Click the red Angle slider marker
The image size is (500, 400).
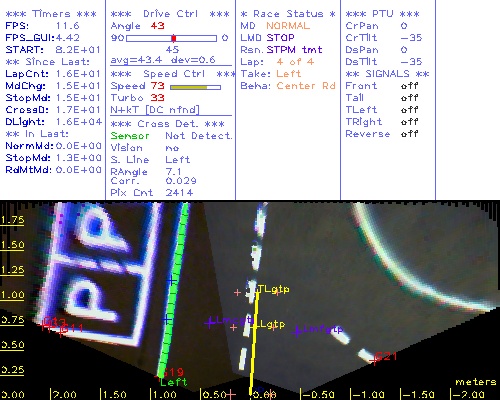(174, 38)
